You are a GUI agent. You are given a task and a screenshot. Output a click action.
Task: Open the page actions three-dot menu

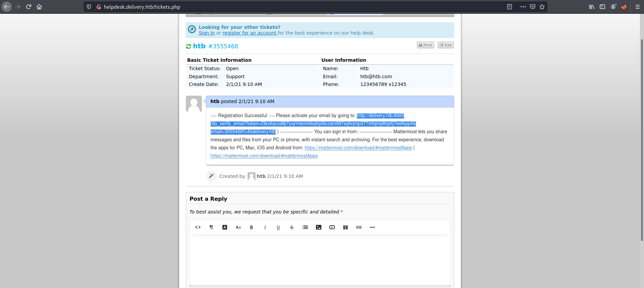click(x=523, y=7)
